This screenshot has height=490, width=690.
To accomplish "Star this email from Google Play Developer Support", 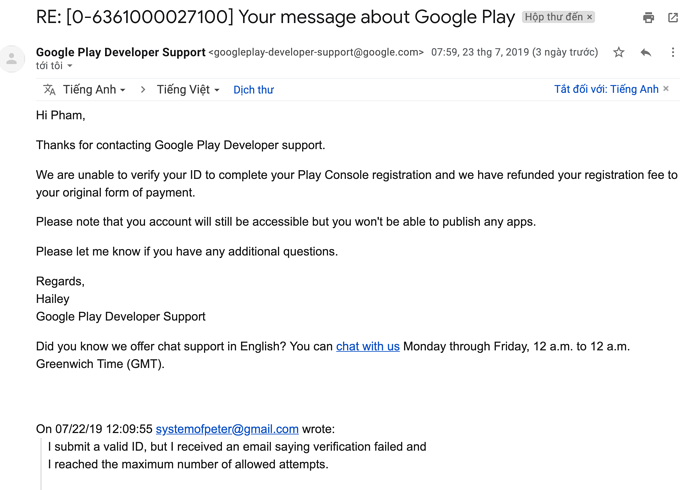I will click(x=619, y=52).
